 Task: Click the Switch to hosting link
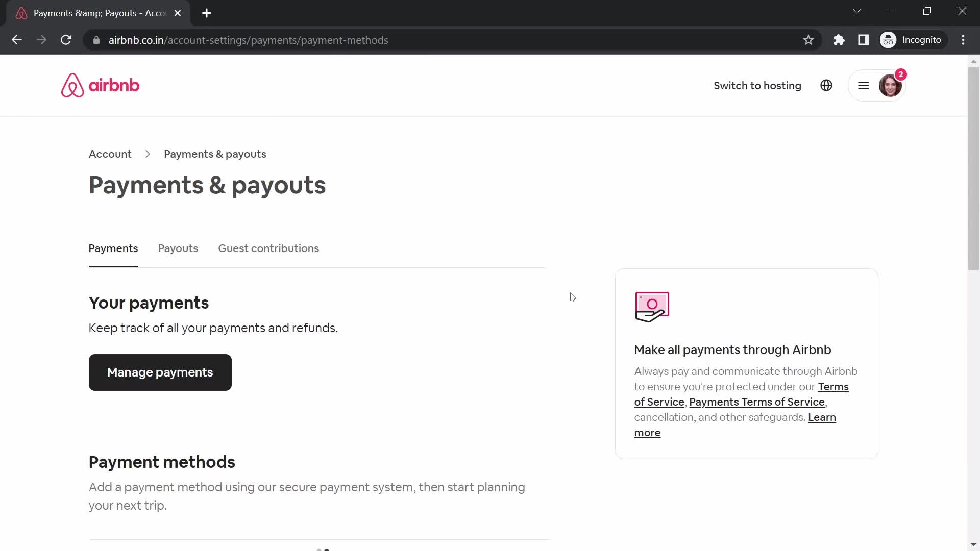[757, 85]
